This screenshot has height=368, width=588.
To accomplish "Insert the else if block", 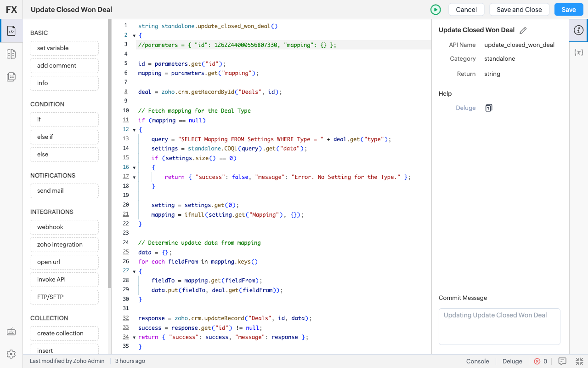I will click(x=64, y=137).
